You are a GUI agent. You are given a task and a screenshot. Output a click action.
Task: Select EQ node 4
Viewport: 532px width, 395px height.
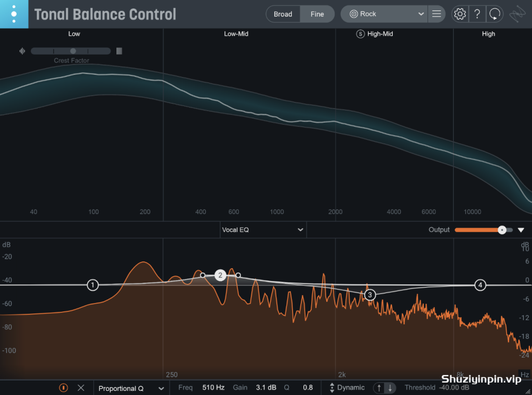click(x=480, y=285)
